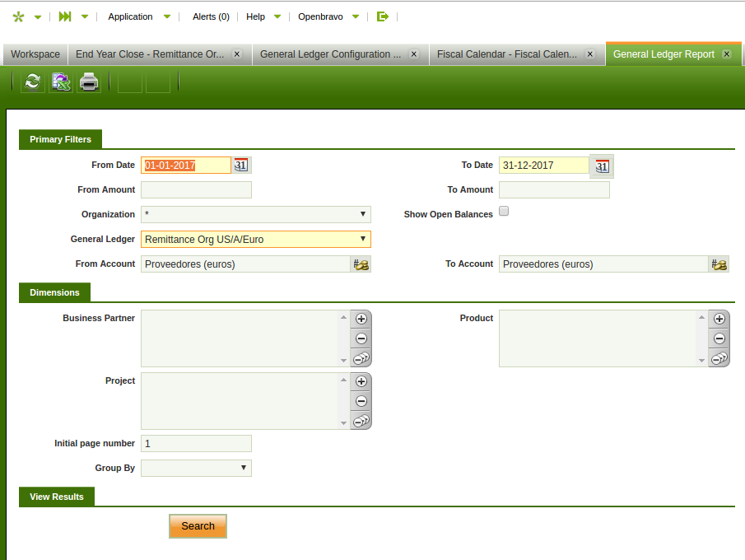Image resolution: width=745 pixels, height=560 pixels.
Task: Click Alerts (0) link
Action: (x=211, y=16)
